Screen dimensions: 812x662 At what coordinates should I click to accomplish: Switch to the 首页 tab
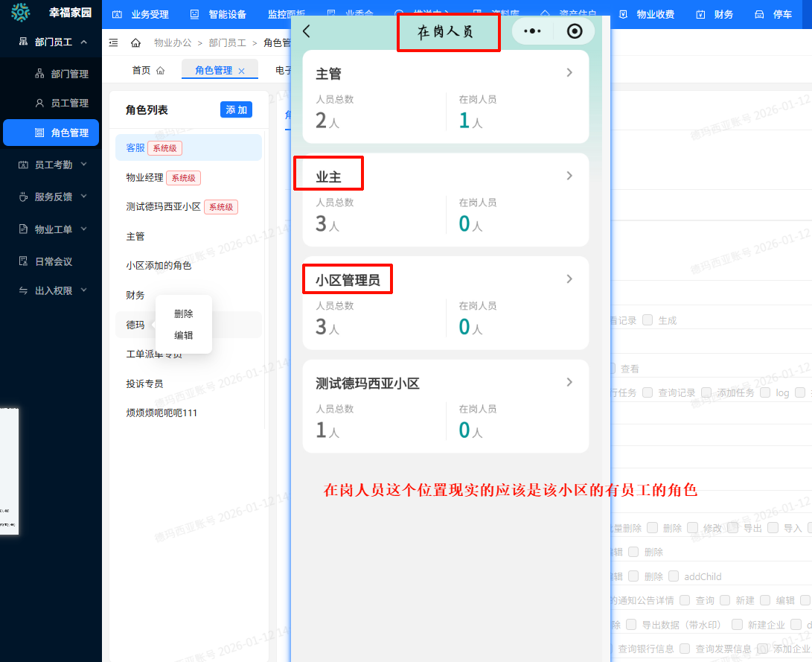141,69
